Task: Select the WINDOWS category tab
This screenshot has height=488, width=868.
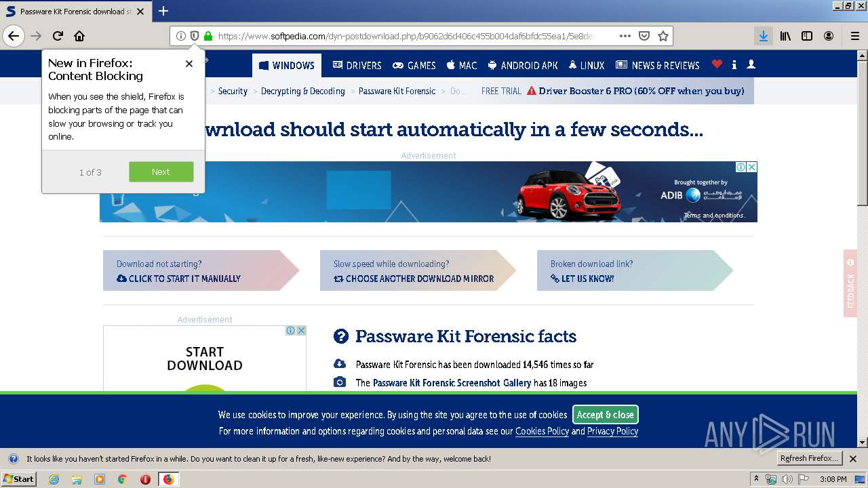Action: [x=287, y=65]
